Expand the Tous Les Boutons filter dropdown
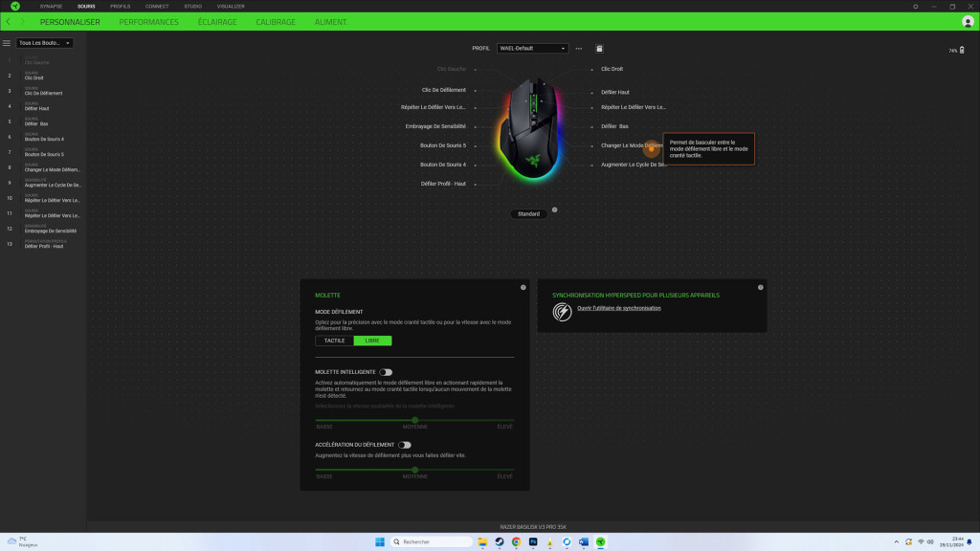Screen dimensions: 980x551 tap(44, 43)
